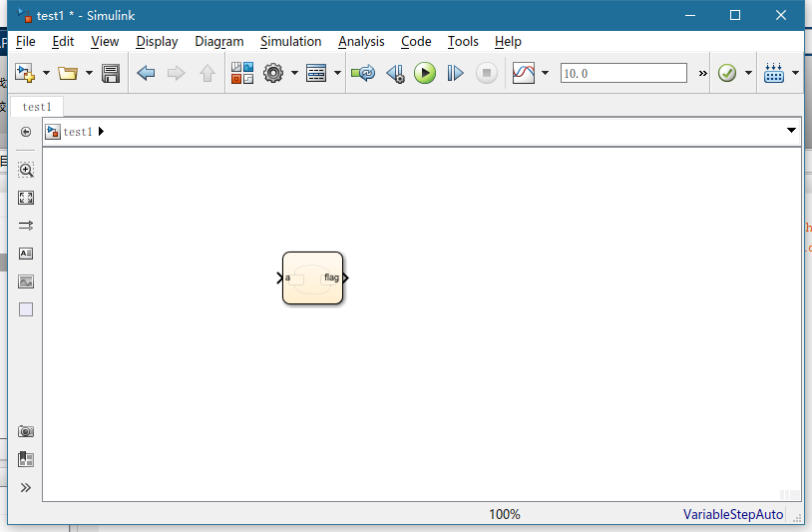Expand the Model Explorer dropdown arrow
The height and width of the screenshot is (532, 812).
[x=337, y=73]
